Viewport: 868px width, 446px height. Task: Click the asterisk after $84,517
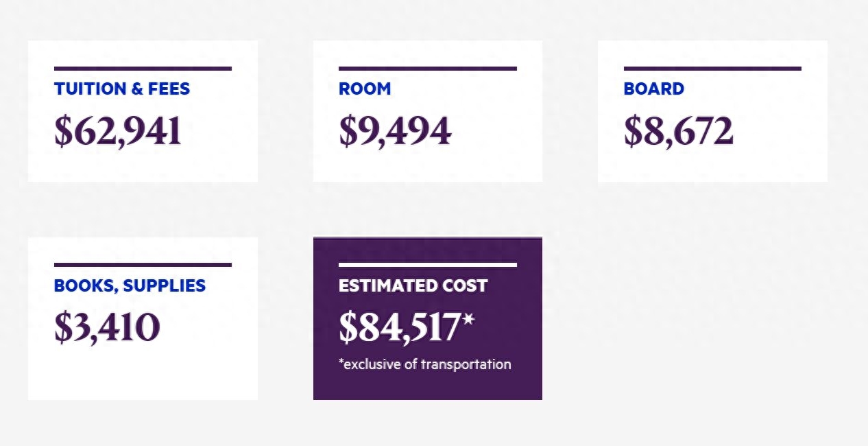(x=468, y=320)
